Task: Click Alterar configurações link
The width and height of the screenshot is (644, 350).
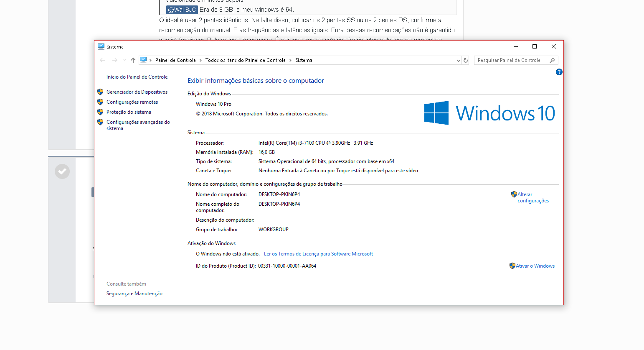Action: click(533, 197)
